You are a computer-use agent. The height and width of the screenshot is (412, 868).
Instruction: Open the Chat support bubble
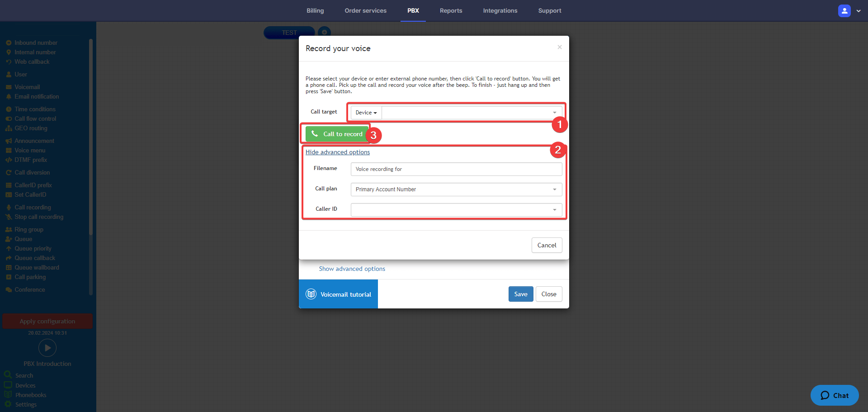(x=834, y=395)
